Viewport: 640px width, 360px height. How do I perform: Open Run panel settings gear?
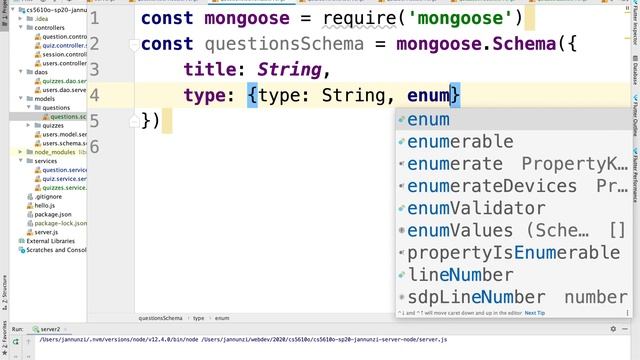(x=613, y=329)
